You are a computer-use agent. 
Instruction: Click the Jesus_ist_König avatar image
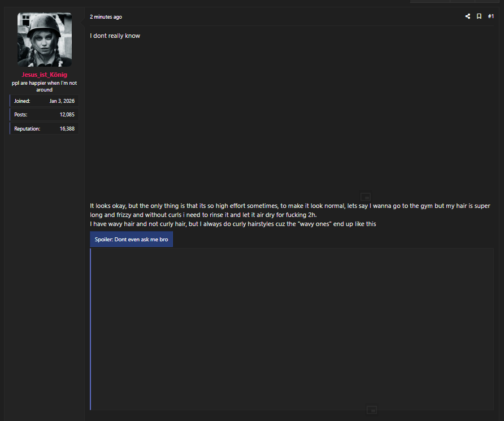coord(45,40)
